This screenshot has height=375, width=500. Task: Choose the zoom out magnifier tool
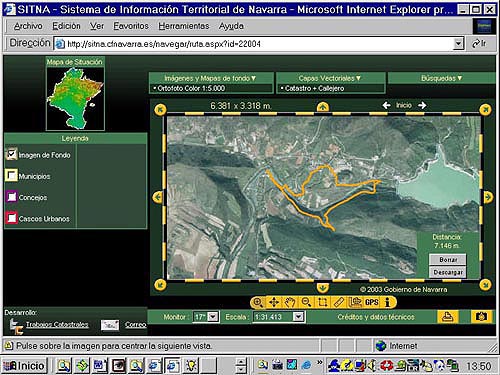point(306,302)
